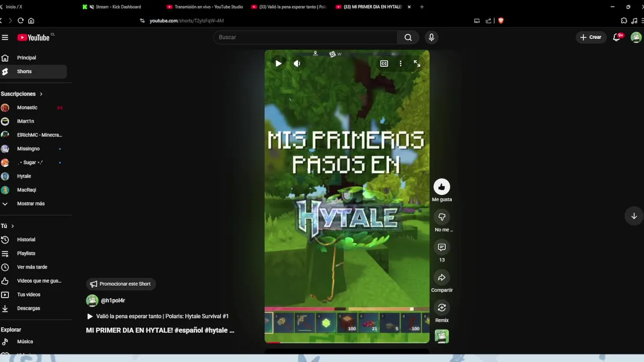This screenshot has height=362, width=644.
Task: Go to Principal in sidebar
Action: (x=33, y=58)
